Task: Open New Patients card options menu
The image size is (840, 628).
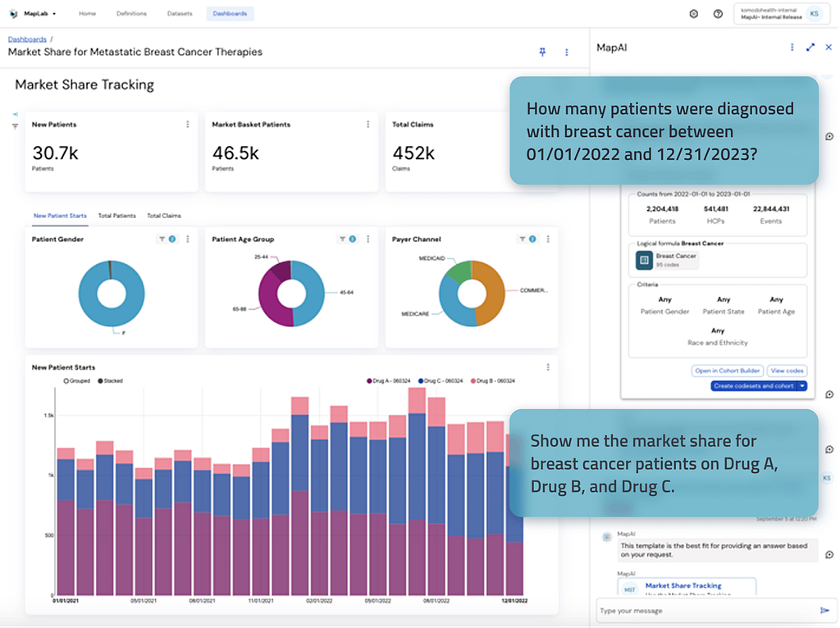Action: (x=188, y=125)
